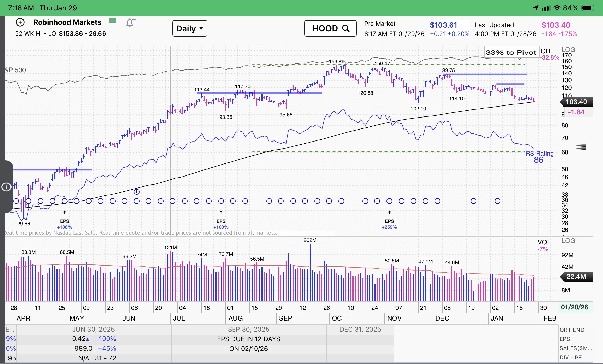
Task: Toggle LOG scale on price axis
Action: point(568,50)
